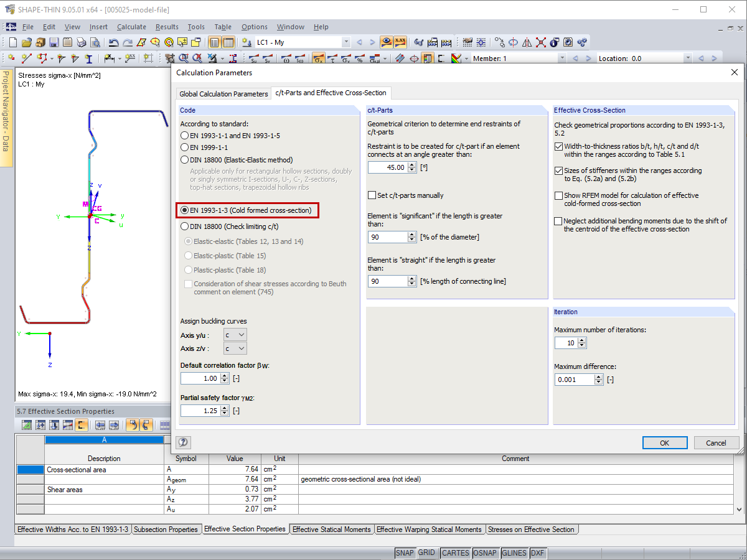This screenshot has height=560, width=747.
Task: Click the significant element length 90 field
Action: (x=387, y=237)
